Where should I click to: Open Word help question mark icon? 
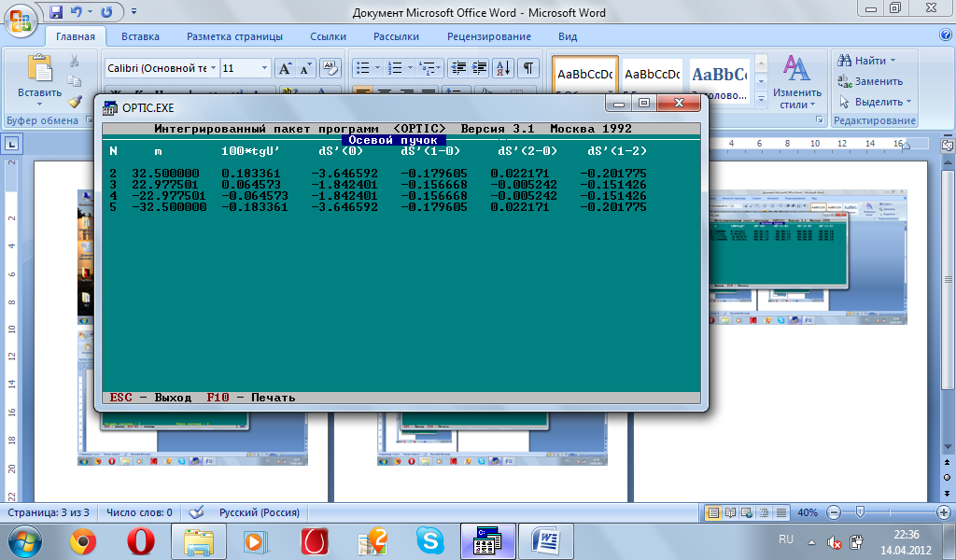946,35
